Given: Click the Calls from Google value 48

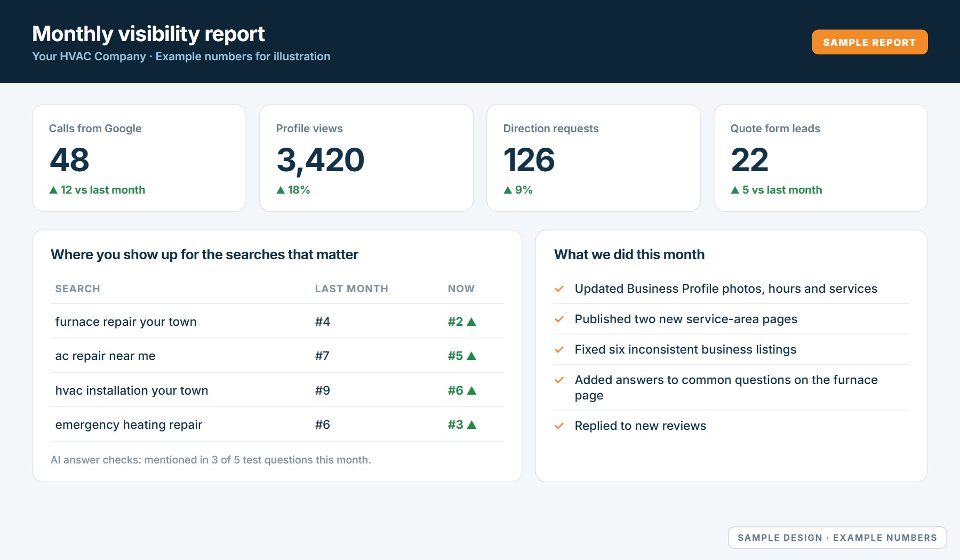Looking at the screenshot, I should (x=69, y=160).
